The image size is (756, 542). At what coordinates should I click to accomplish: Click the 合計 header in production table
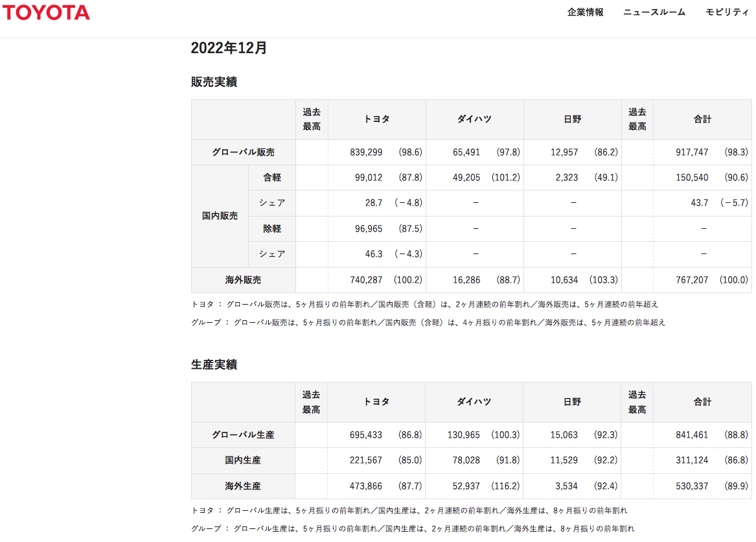[x=702, y=402]
